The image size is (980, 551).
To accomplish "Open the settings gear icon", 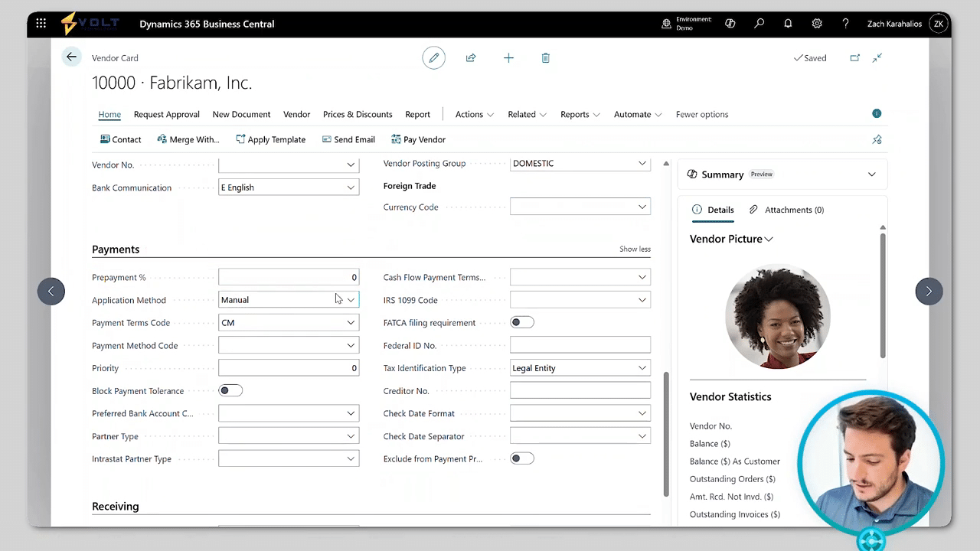I will (817, 24).
